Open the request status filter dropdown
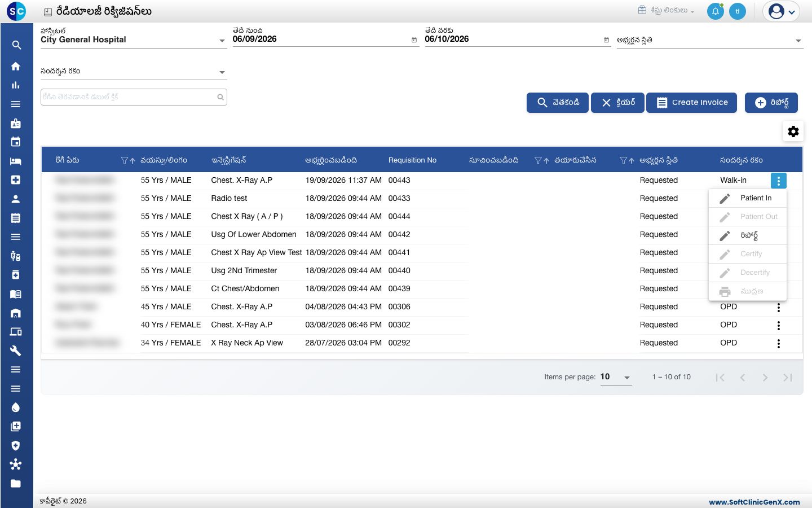This screenshot has width=812, height=508. (710, 40)
